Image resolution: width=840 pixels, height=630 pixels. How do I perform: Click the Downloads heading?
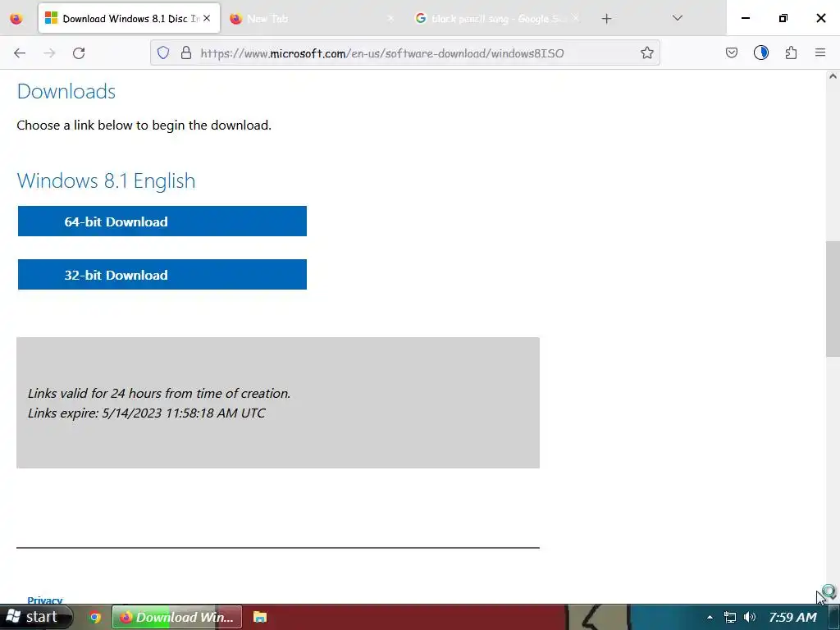click(66, 91)
